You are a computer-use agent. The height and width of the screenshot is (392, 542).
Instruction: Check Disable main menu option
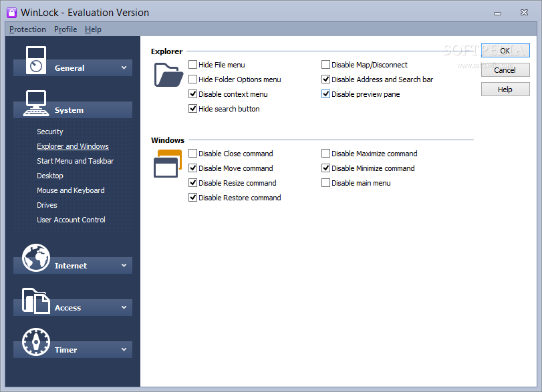point(325,183)
